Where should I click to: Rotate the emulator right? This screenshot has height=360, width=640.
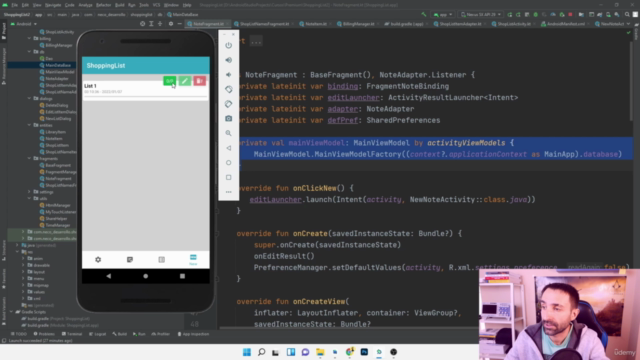pos(229,104)
